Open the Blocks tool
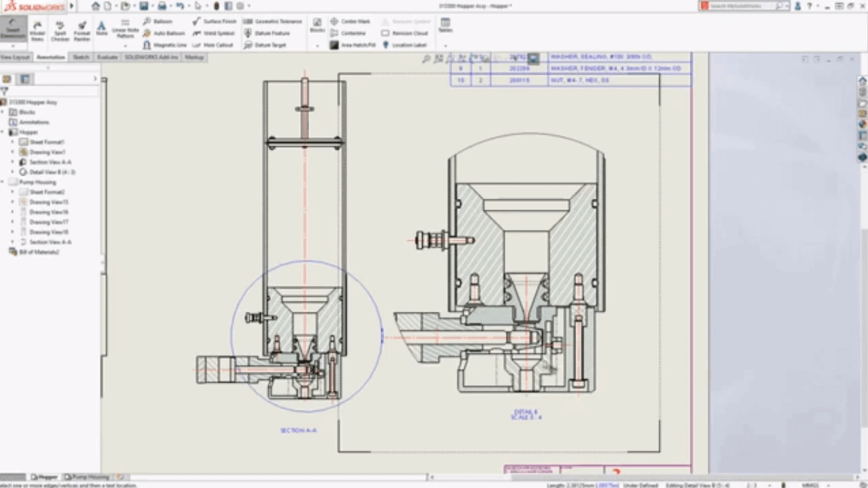 [317, 26]
